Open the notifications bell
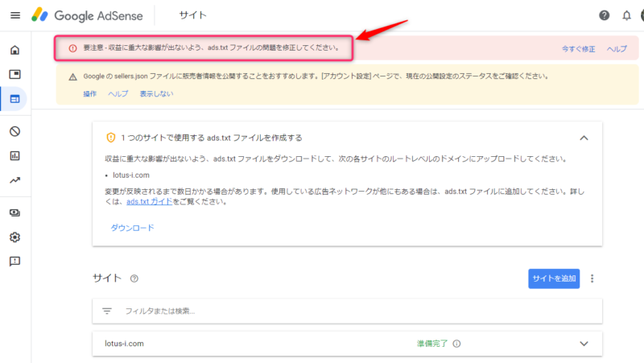Image resolution: width=644 pixels, height=363 pixels. 626,15
